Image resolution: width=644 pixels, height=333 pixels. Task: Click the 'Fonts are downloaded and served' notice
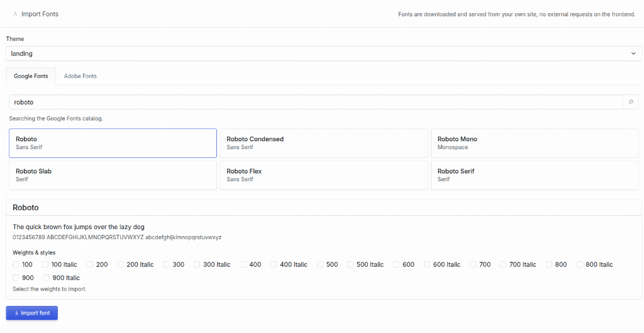[517, 14]
